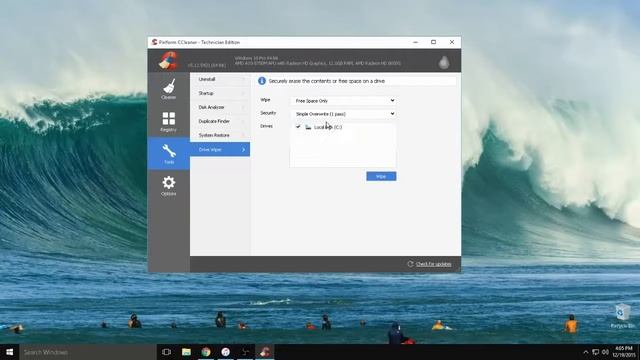Open the Recycle Bin on the desktop
The image size is (640, 360).
[622, 316]
